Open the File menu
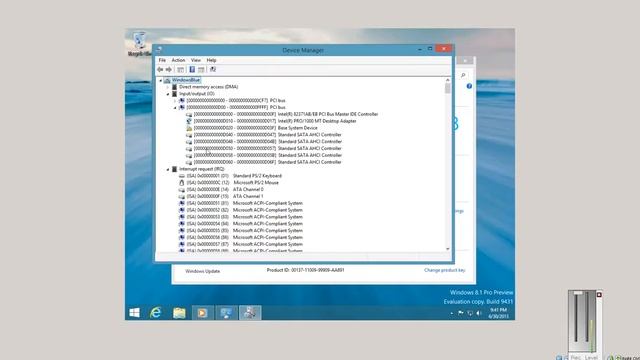 [162, 60]
